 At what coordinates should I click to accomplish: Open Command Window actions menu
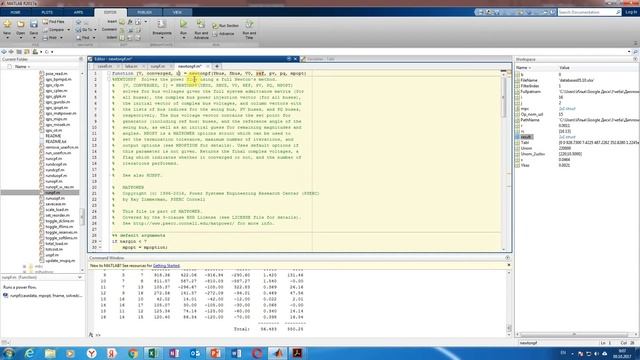[507, 258]
